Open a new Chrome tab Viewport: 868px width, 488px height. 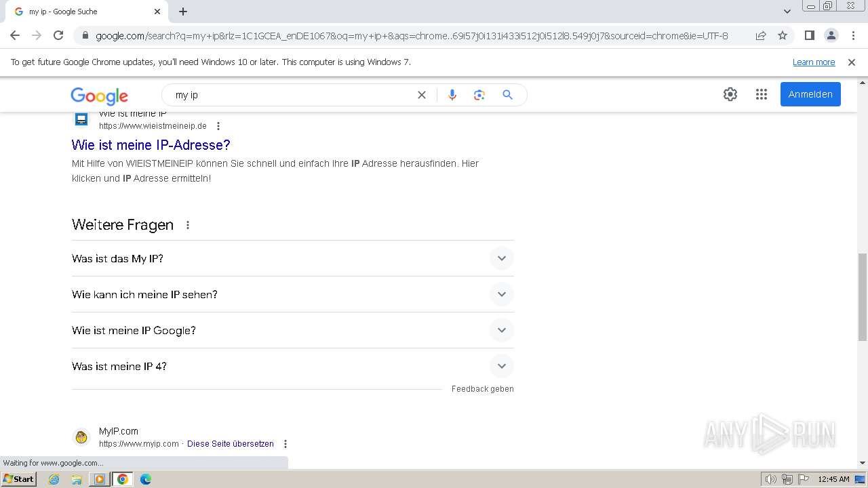tap(183, 12)
